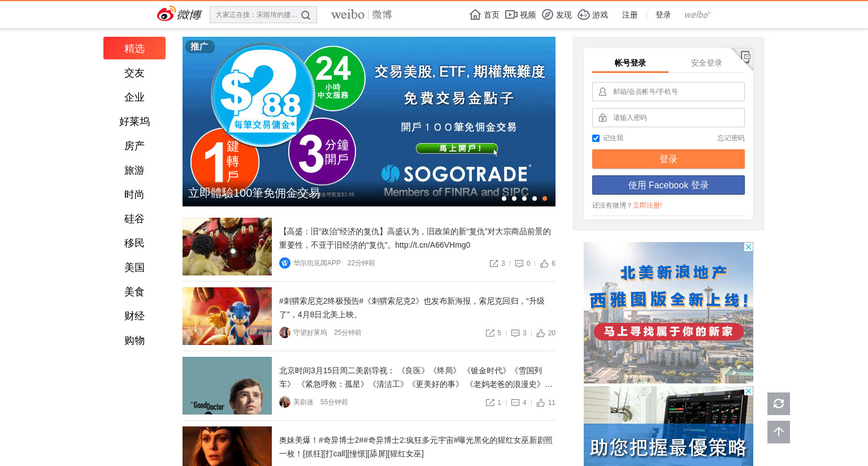Focus the 请输入密码 password field
This screenshot has height=466, width=868.
669,118
